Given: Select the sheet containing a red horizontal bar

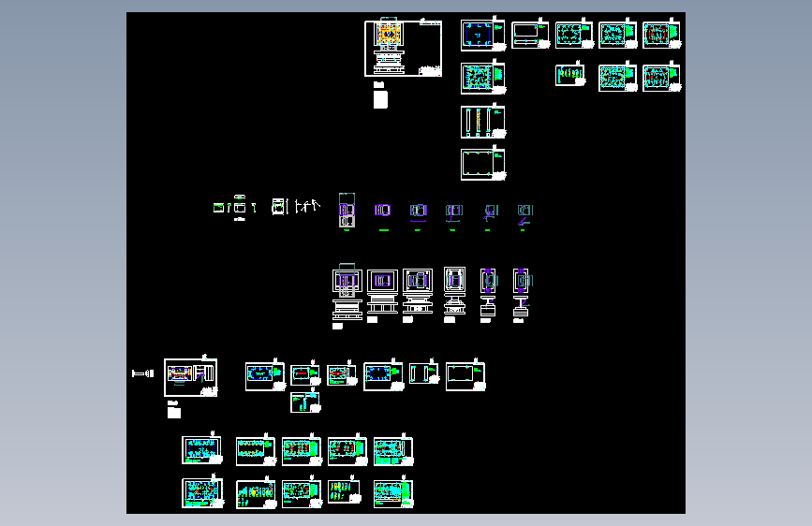Looking at the screenshot, I should pyautogui.click(x=305, y=374).
